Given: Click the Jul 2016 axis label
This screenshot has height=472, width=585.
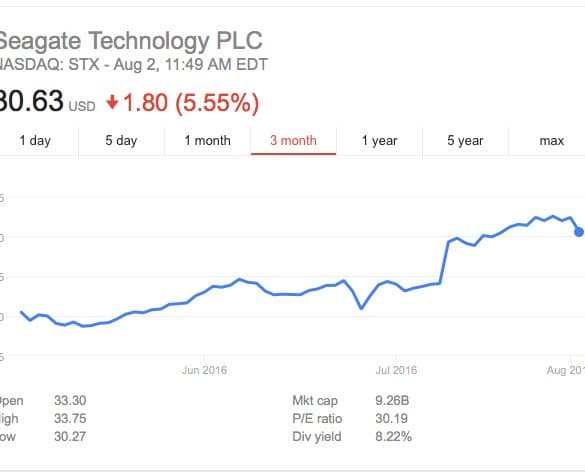Looking at the screenshot, I should click(396, 370).
